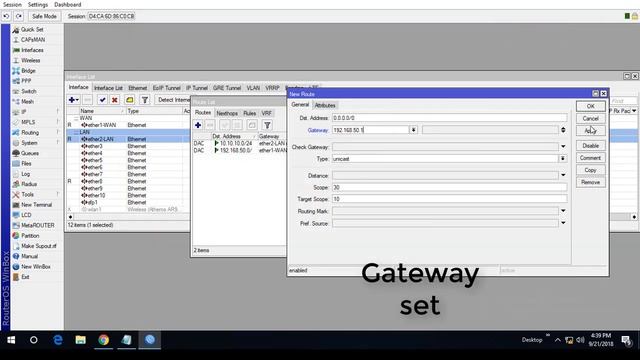Expand the Distance field arrow
Image resolution: width=640 pixels, height=360 pixels.
[563, 176]
